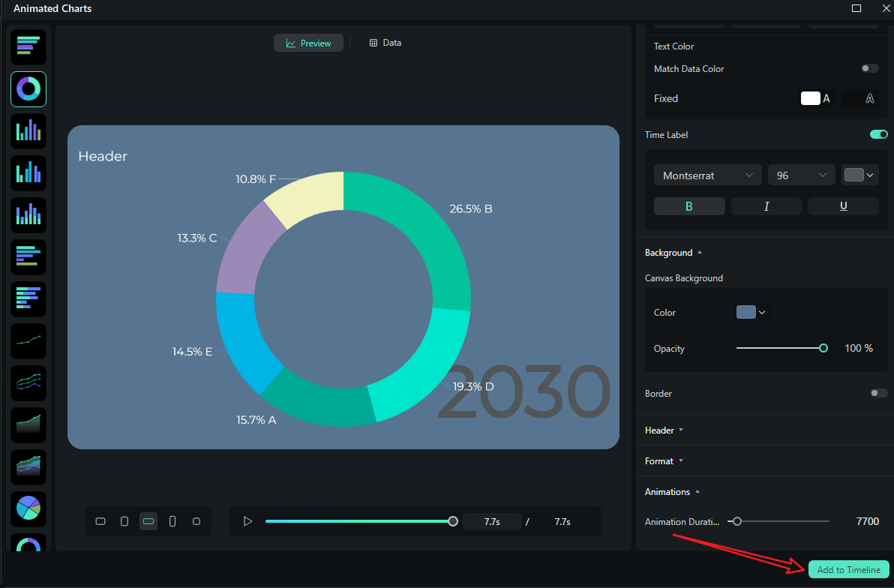The image size is (894, 588).
Task: Choose the pie chart template
Action: coord(28,509)
